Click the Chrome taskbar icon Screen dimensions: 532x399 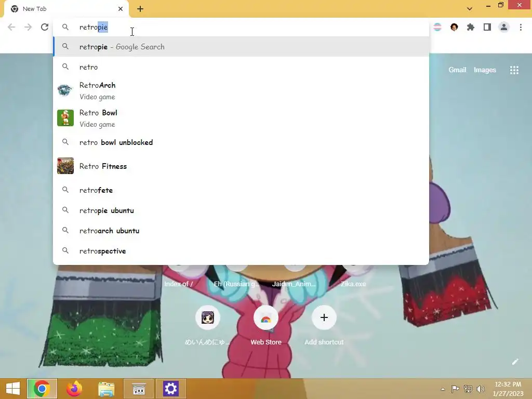tap(42, 389)
